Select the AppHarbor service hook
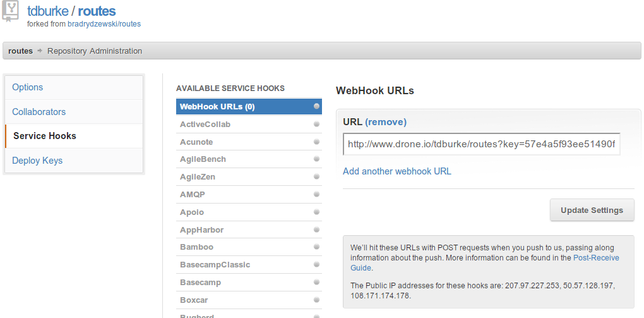644x318 pixels. pyautogui.click(x=201, y=229)
